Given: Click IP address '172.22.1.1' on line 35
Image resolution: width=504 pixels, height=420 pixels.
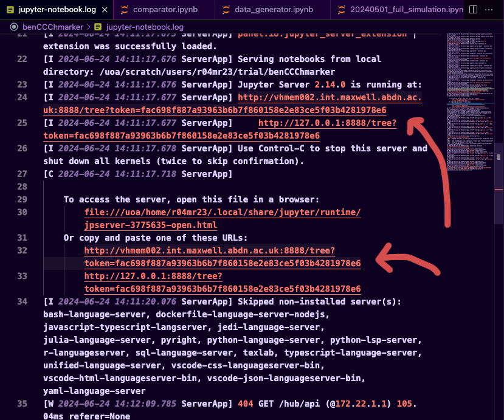Looking at the screenshot, I should pos(361,404).
